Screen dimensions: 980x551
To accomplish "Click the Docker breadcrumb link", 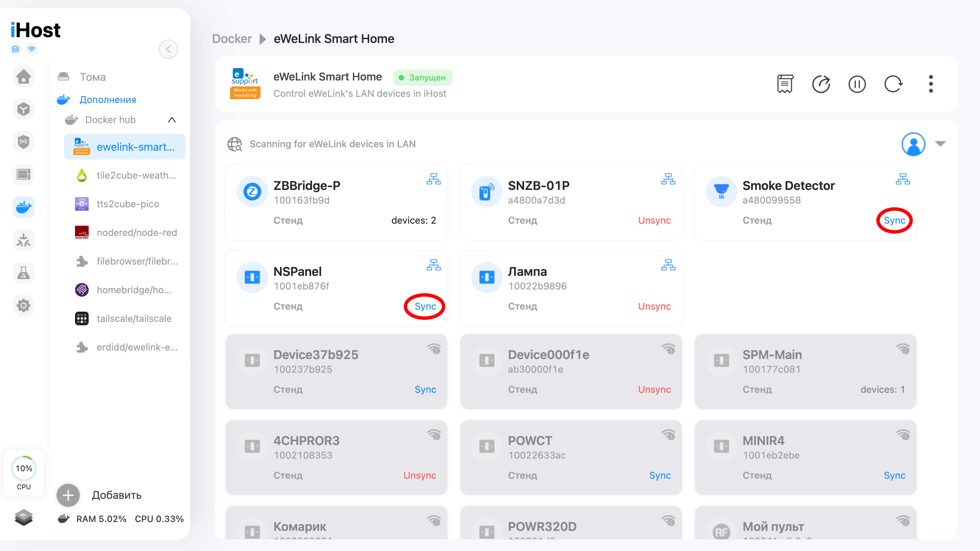I will click(232, 39).
